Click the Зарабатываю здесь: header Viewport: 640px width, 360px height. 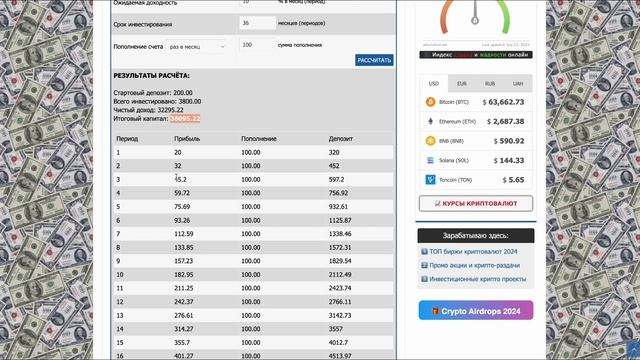click(x=476, y=236)
